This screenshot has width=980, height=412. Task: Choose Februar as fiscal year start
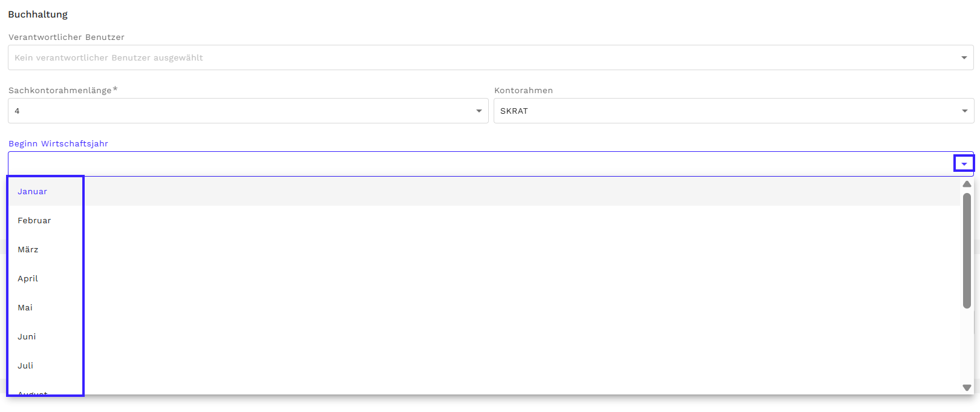[34, 220]
